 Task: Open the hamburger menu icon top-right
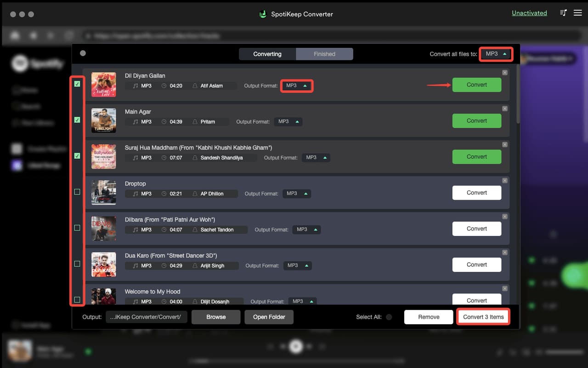pos(578,12)
